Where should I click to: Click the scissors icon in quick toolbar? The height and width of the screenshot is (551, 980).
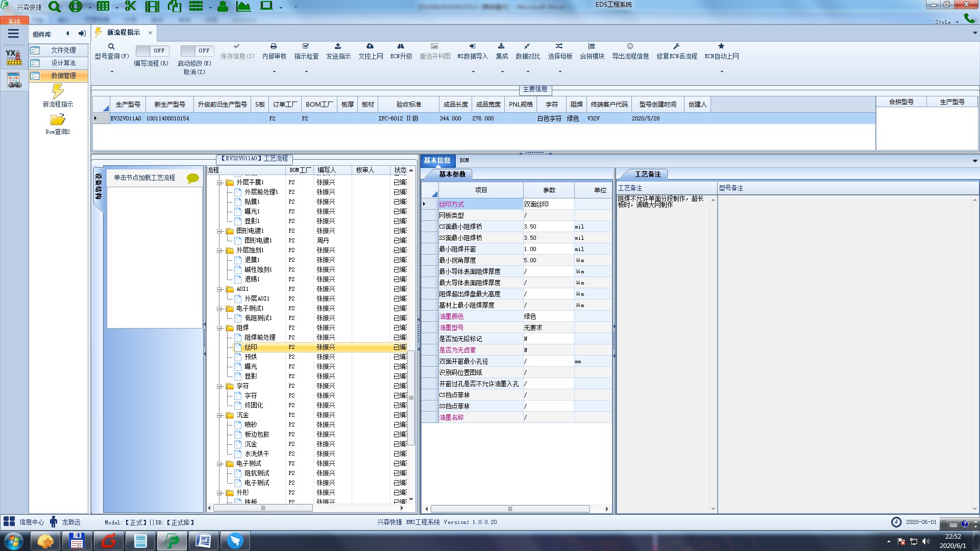click(x=131, y=7)
